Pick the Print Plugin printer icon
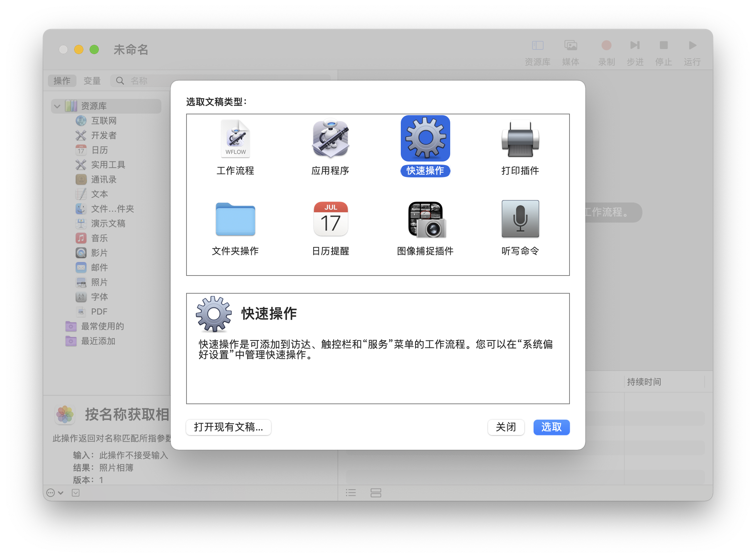The image size is (756, 558). (520, 139)
